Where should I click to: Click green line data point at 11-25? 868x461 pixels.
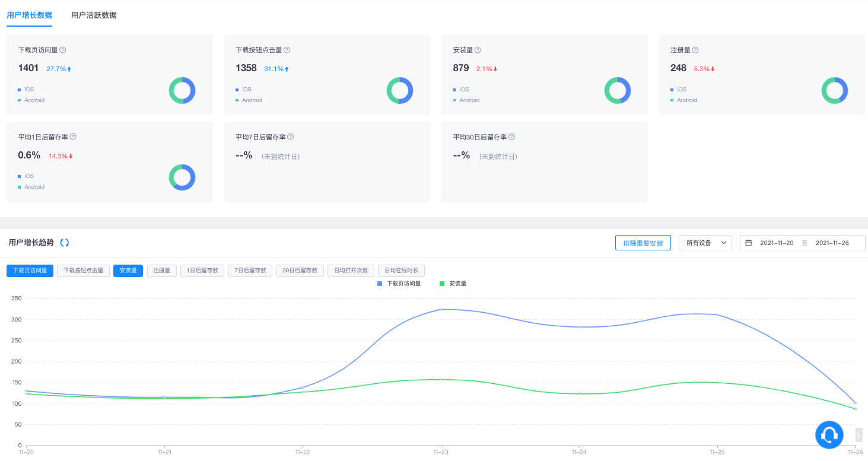click(717, 383)
